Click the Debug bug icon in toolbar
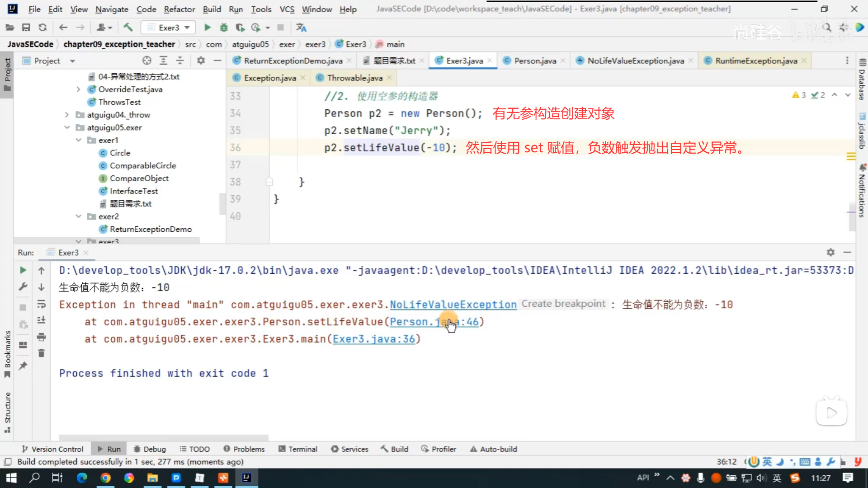This screenshot has height=488, width=868. coord(224,28)
